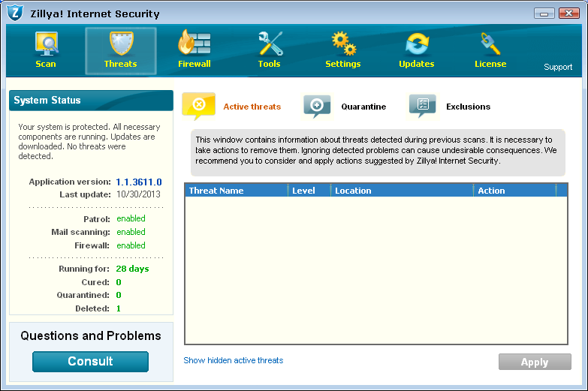Click the Apply button
The image size is (588, 391).
[x=535, y=362]
